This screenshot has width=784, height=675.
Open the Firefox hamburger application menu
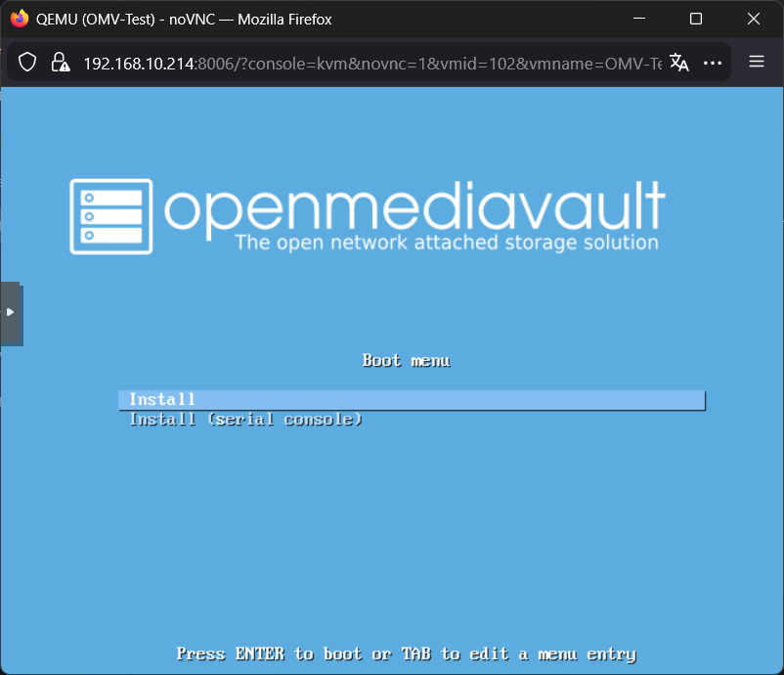[x=757, y=62]
